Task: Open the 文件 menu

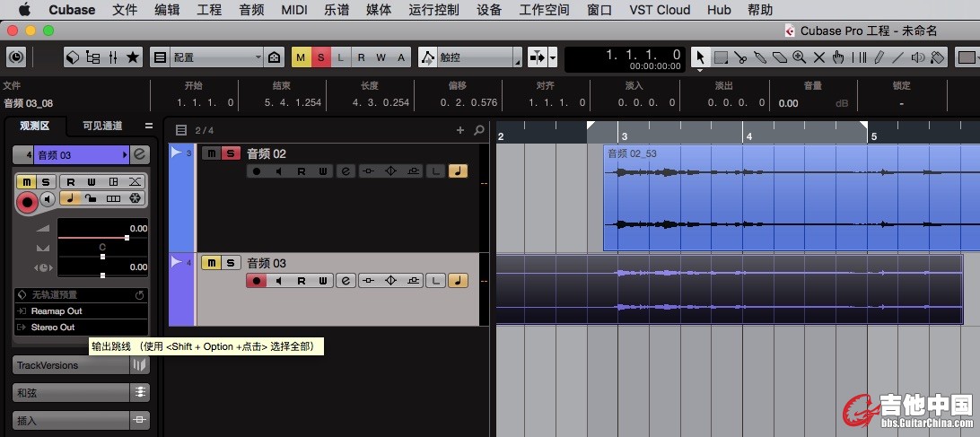Action: pyautogui.click(x=125, y=9)
